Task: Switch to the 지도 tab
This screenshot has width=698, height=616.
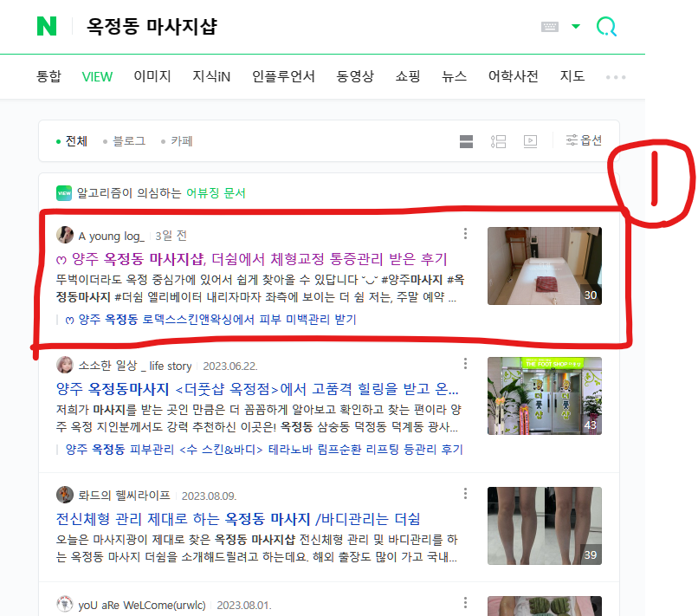Action: pyautogui.click(x=572, y=76)
